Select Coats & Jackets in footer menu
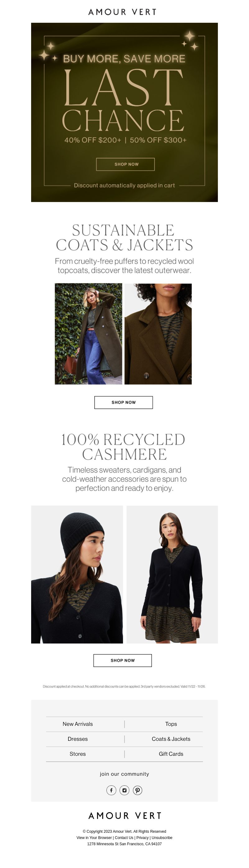This screenshot has height=868, width=249. (x=171, y=739)
